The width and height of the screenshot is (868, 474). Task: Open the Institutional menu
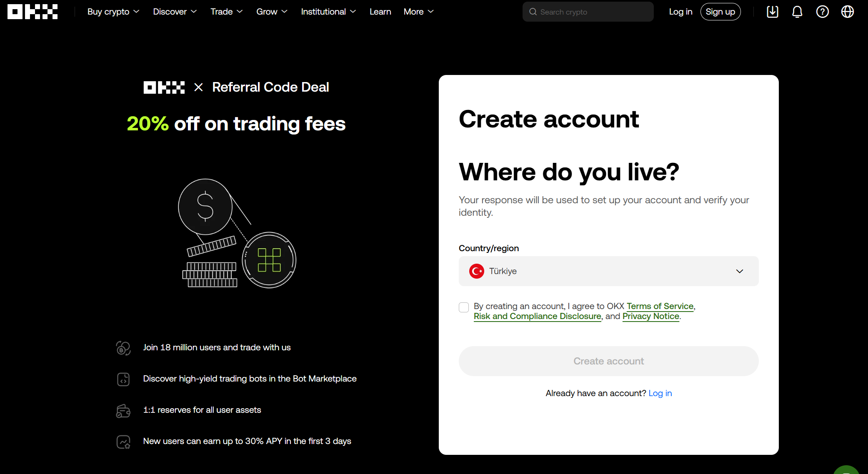click(328, 12)
